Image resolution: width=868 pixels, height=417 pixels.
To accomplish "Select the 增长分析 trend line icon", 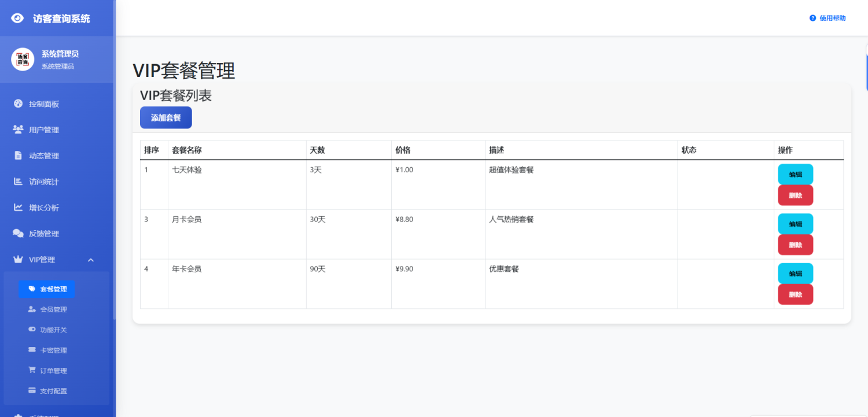I will (17, 208).
